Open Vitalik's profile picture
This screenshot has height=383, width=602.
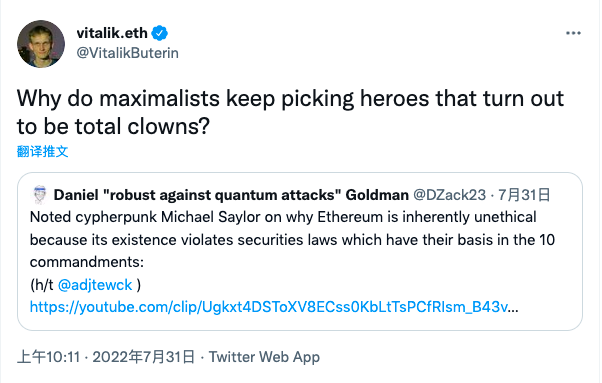pos(41,44)
